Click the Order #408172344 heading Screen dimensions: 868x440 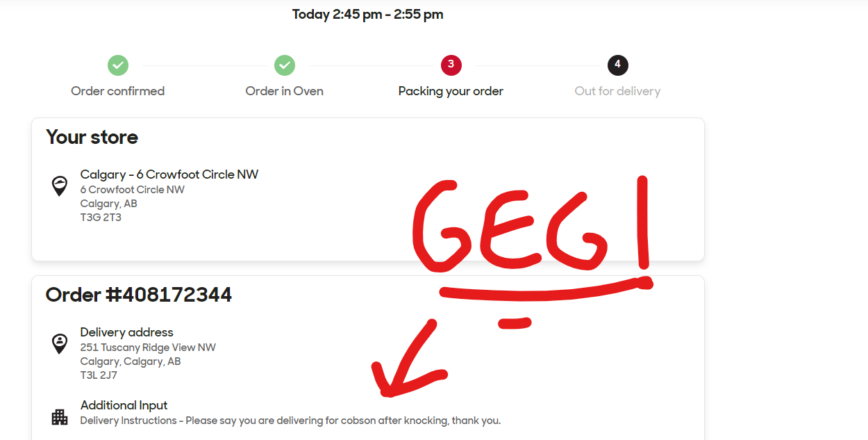pyautogui.click(x=139, y=295)
